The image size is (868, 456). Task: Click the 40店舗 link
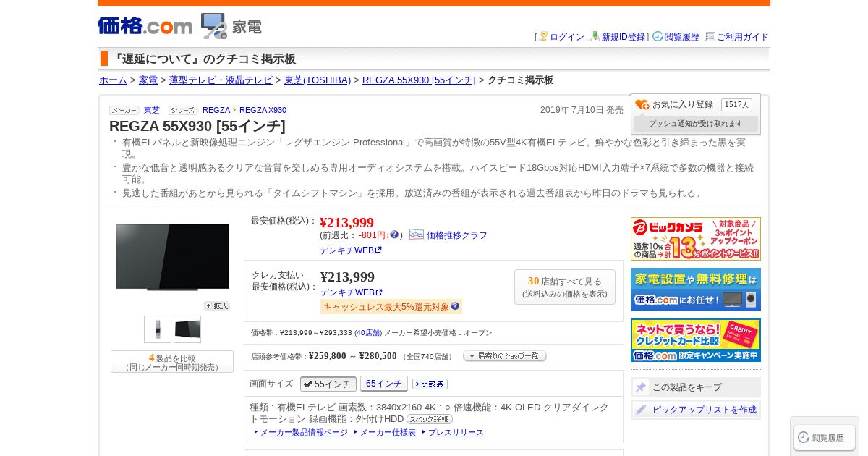click(368, 333)
